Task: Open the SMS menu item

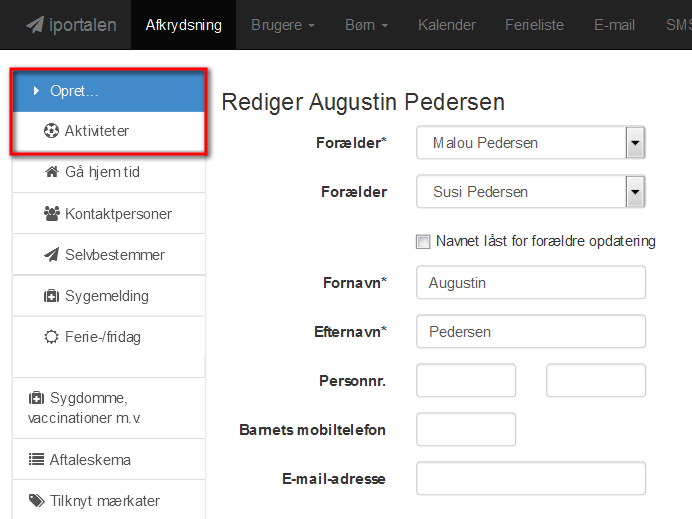Action: pyautogui.click(x=678, y=25)
